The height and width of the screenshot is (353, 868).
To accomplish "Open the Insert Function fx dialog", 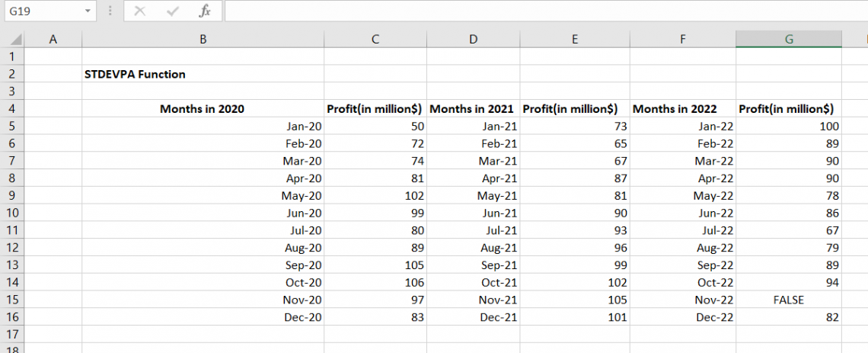I will tap(205, 11).
